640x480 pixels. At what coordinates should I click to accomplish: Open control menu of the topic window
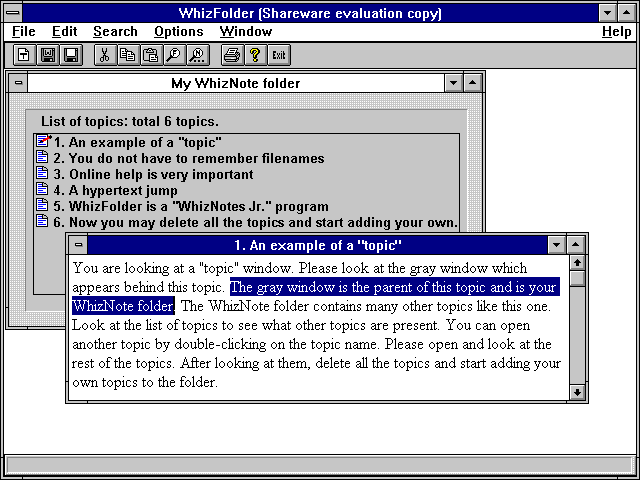point(78,245)
